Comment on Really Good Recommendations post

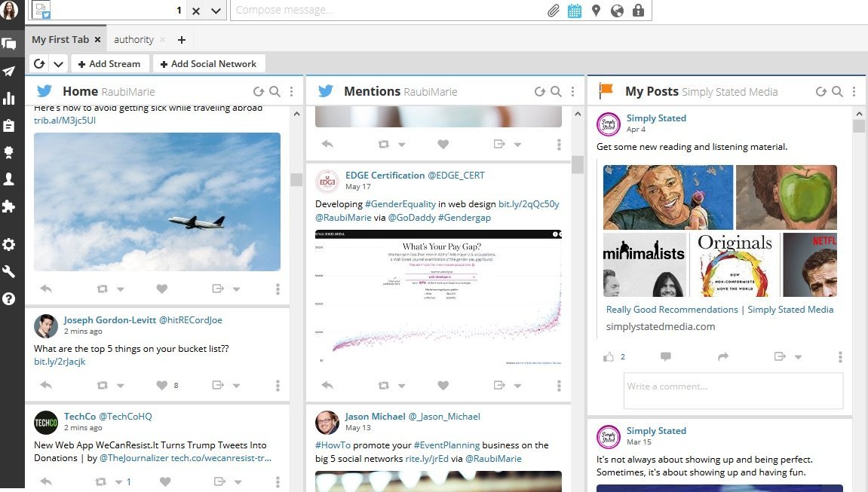666,356
